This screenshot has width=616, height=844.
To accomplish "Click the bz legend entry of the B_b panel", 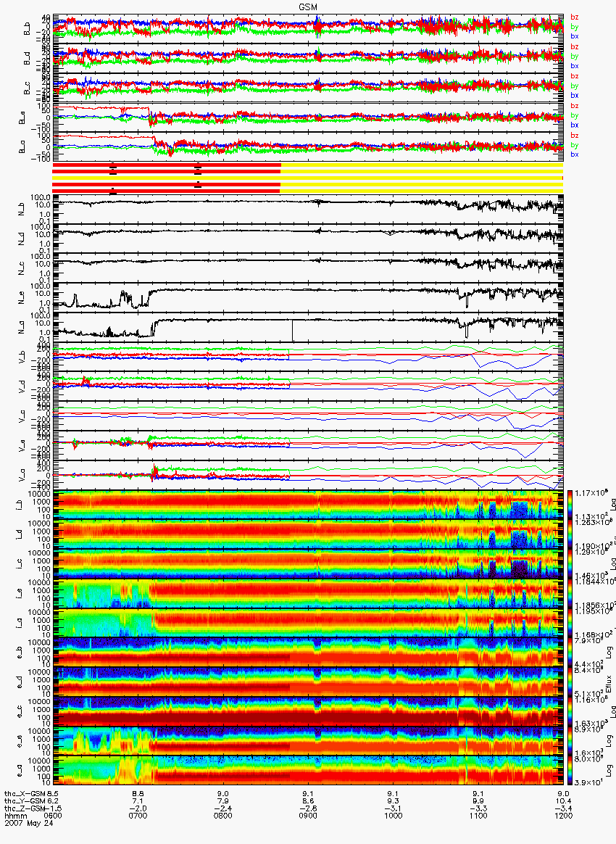I will [575, 17].
